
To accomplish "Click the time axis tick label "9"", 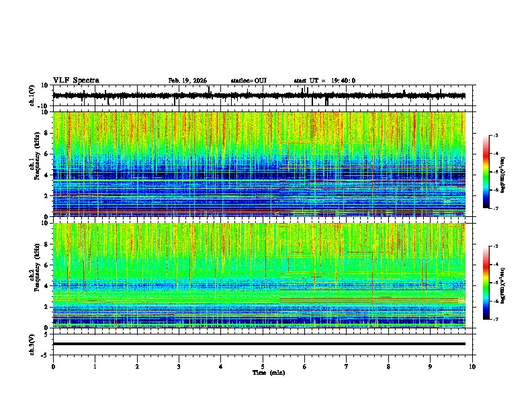I will [x=430, y=367].
